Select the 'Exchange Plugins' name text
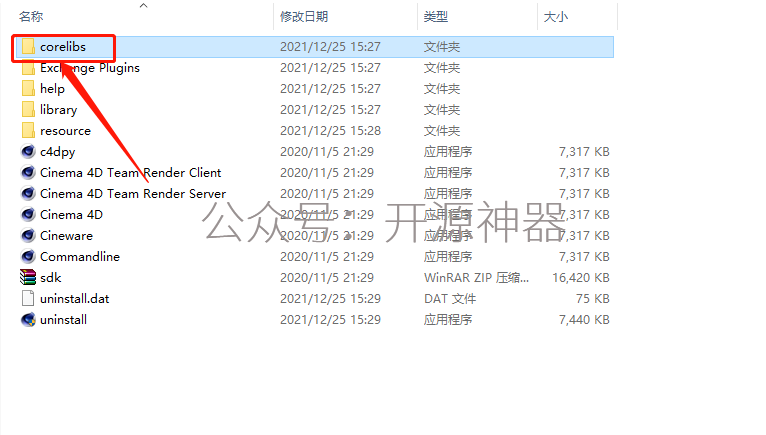The height and width of the screenshot is (435, 766). 90,68
